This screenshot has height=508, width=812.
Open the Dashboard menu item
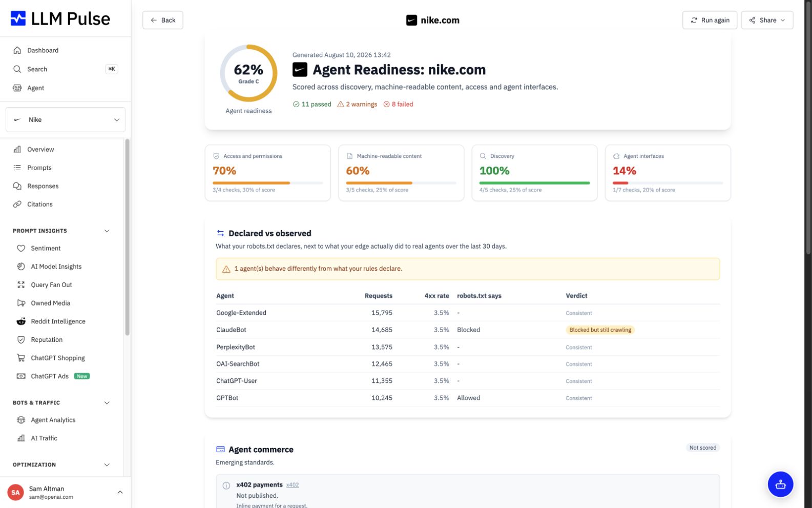click(x=43, y=50)
